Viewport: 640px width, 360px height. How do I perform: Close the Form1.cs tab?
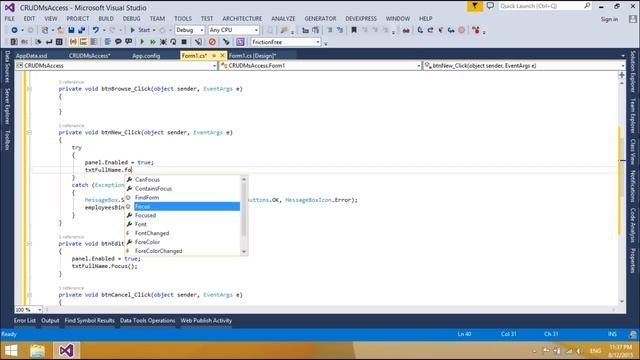pos(222,56)
